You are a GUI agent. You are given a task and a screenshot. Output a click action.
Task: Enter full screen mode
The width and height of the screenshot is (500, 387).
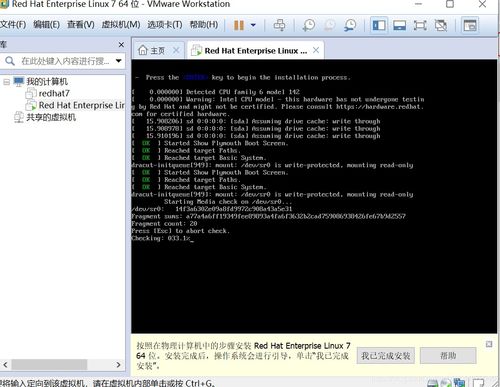click(x=420, y=25)
